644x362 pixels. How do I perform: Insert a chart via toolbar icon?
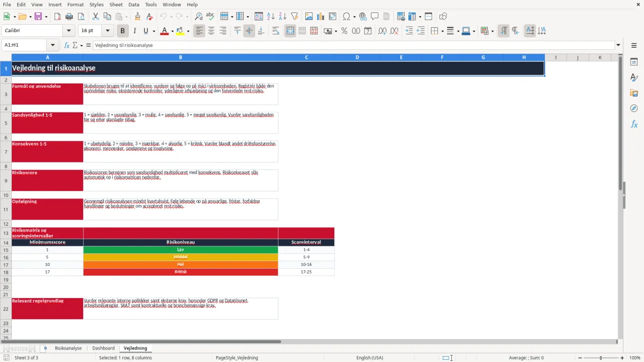(x=321, y=17)
